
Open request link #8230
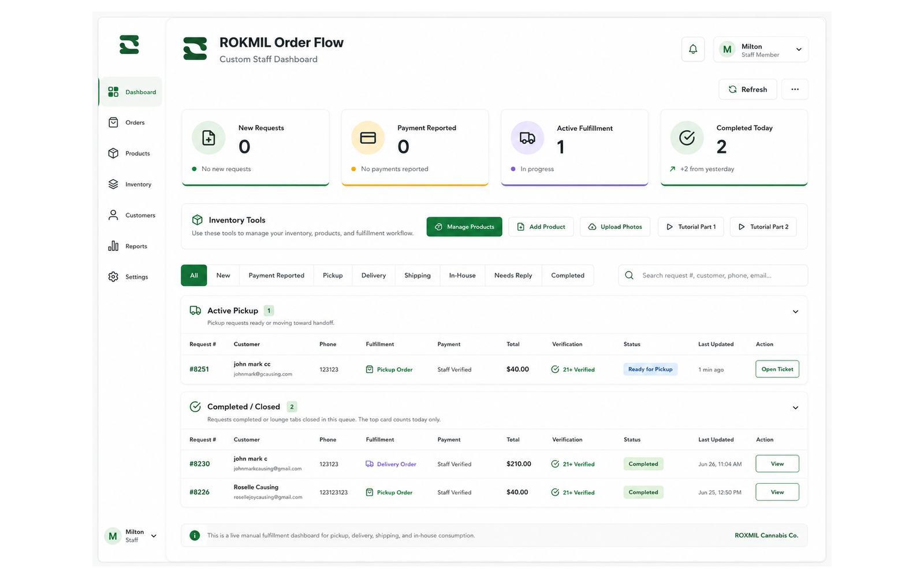point(200,464)
